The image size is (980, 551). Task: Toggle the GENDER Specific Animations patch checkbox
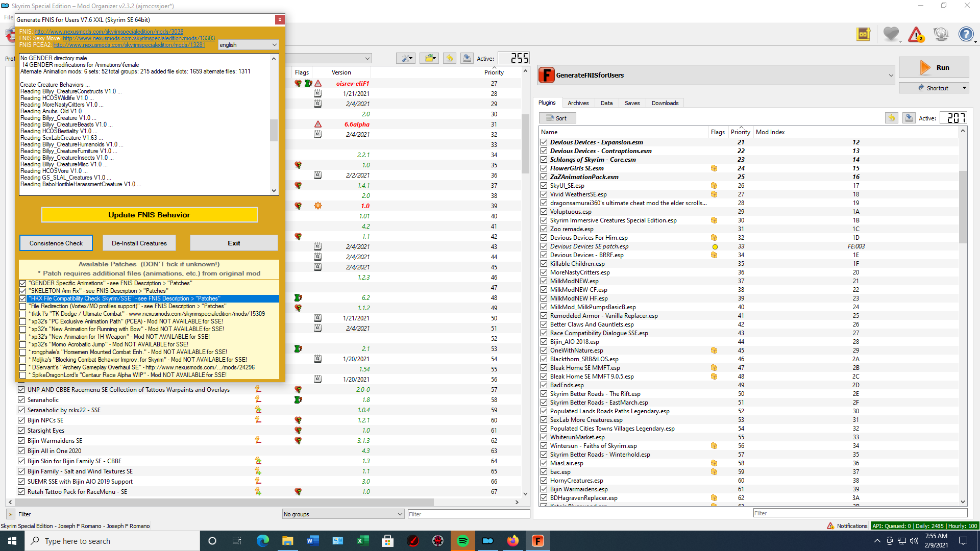[23, 283]
